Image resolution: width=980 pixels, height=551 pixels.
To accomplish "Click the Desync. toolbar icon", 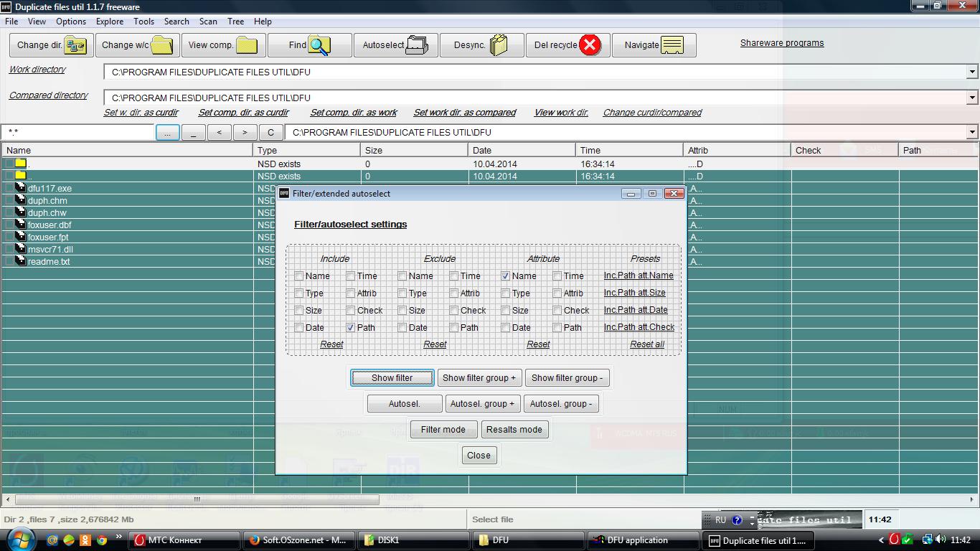I will (x=499, y=45).
